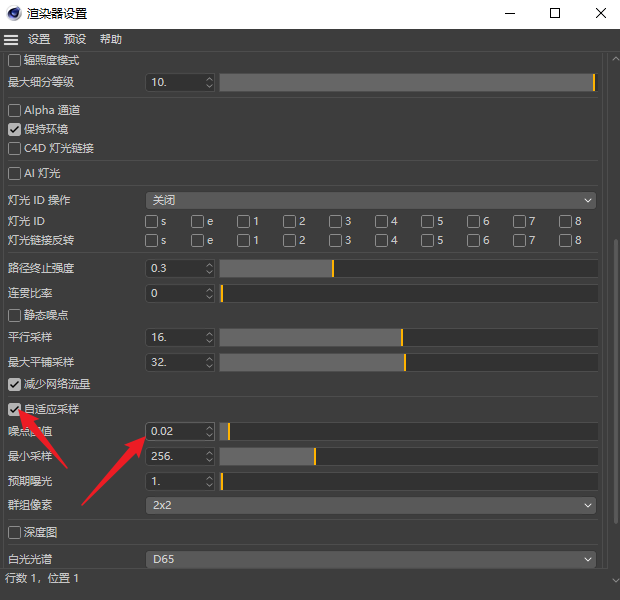
Task: Uncheck the 保持环境 option
Action: (15, 129)
